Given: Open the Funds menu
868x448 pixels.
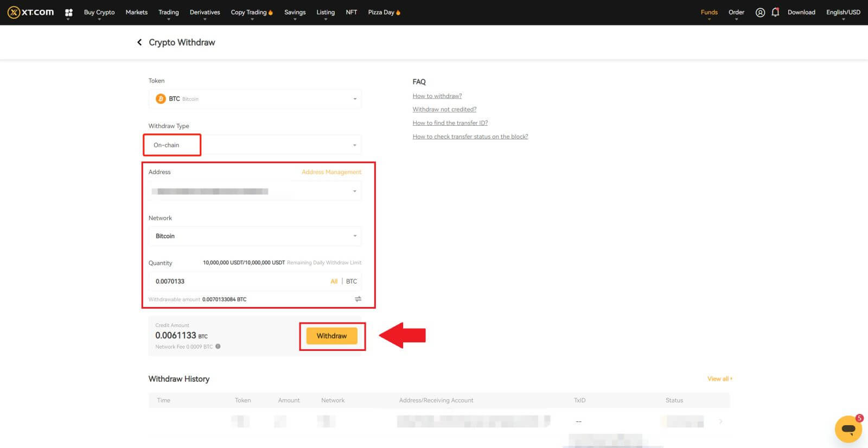Looking at the screenshot, I should tap(709, 12).
